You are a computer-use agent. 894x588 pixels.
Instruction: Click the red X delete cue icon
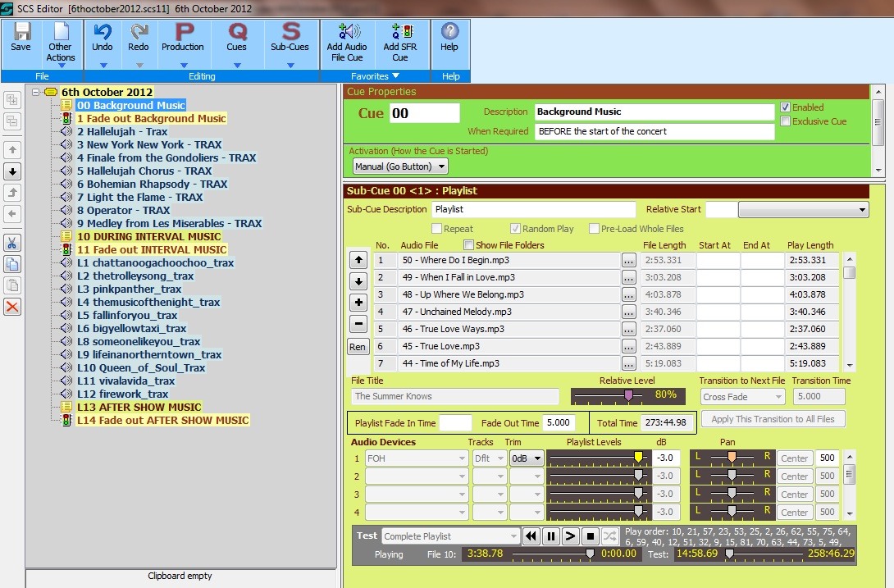tap(12, 307)
